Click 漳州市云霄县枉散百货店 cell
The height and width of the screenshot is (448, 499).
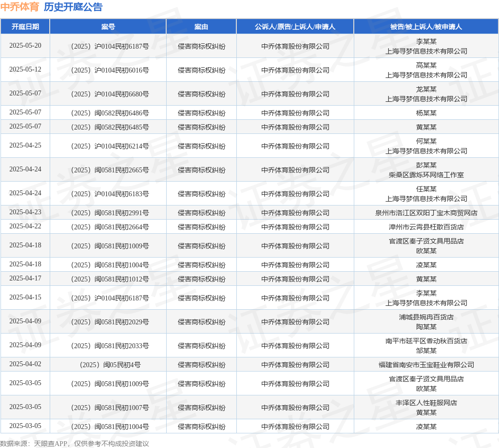coord(426,227)
